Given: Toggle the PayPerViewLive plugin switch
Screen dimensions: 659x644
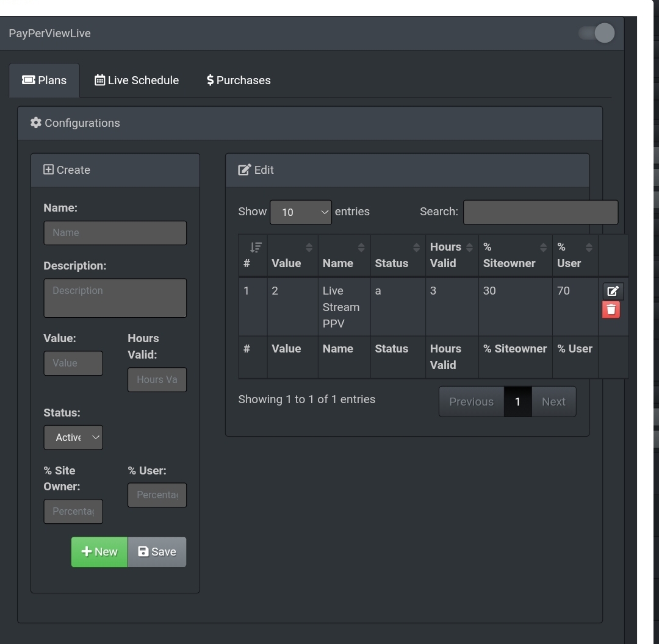Looking at the screenshot, I should (596, 33).
